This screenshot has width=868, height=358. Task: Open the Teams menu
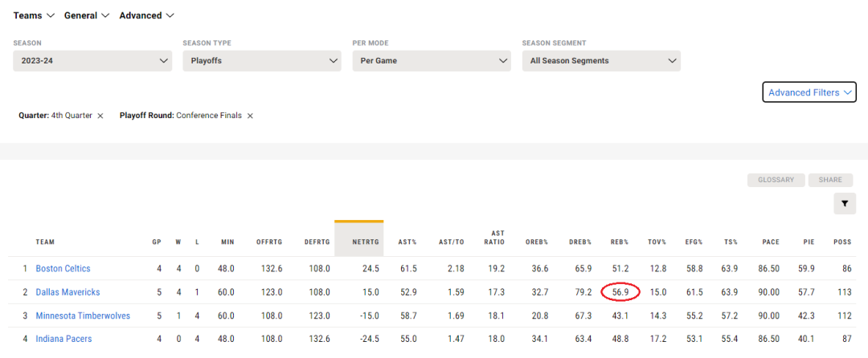[x=34, y=15]
